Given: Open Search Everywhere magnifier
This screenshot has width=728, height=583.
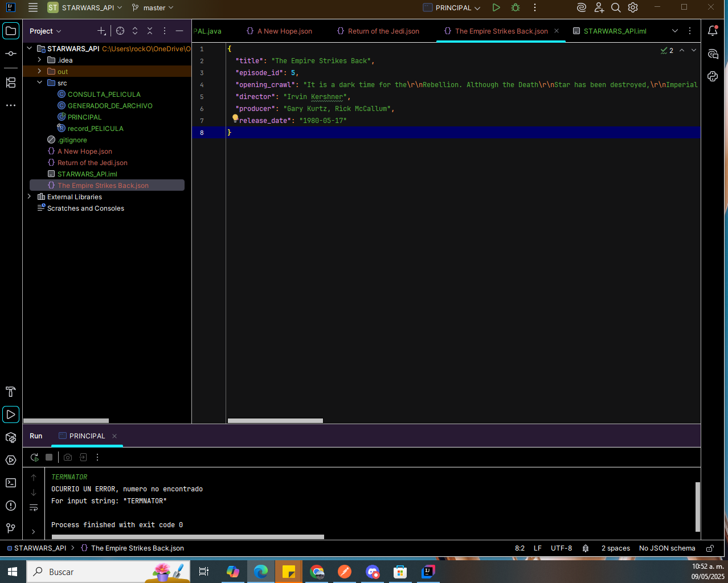Looking at the screenshot, I should pos(616,8).
